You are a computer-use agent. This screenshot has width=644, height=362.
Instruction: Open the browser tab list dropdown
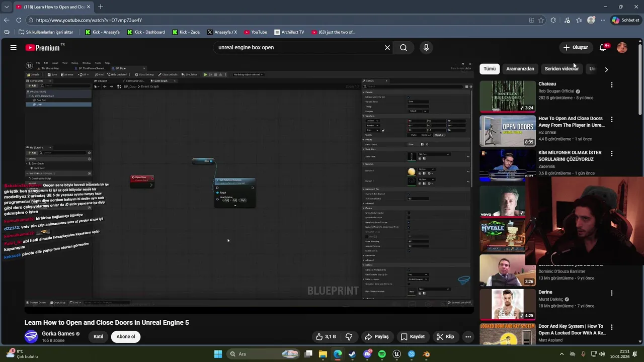pyautogui.click(x=7, y=7)
